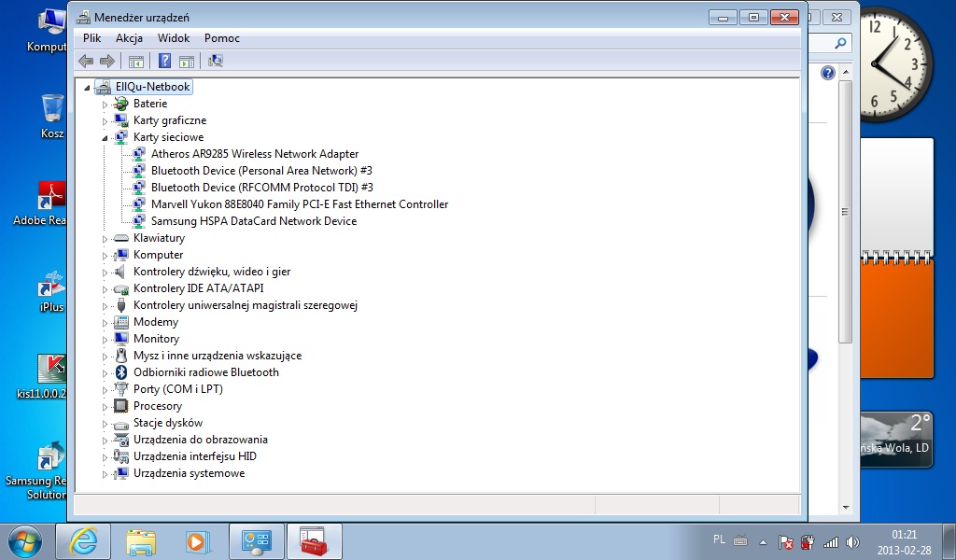Open the Akcja menu
Image resolution: width=956 pixels, height=560 pixels.
(129, 38)
